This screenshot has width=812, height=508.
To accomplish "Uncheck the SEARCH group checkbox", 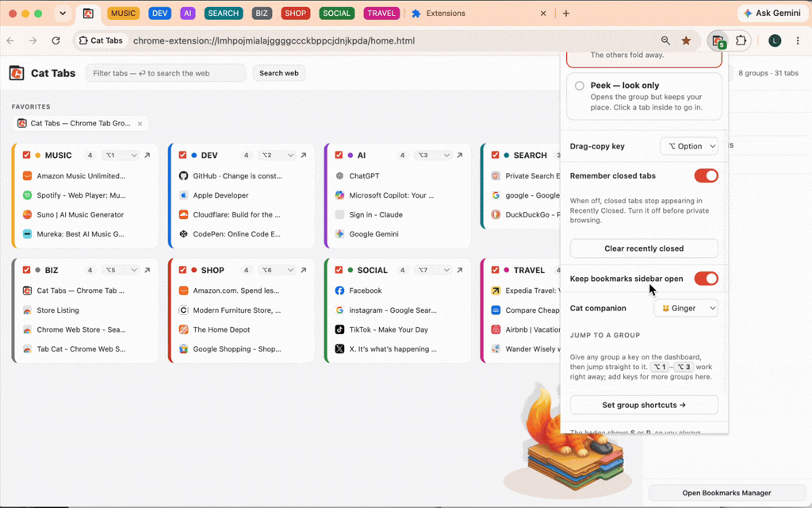I will pyautogui.click(x=495, y=155).
